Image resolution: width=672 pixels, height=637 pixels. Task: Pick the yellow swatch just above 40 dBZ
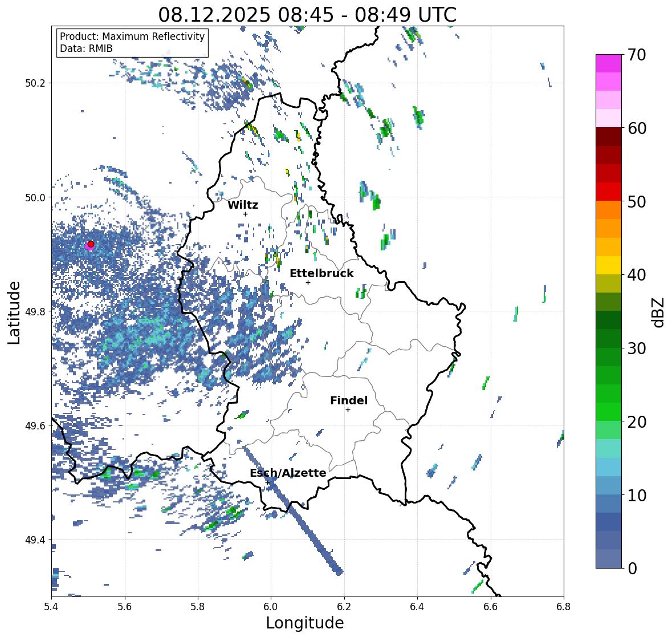[x=609, y=265]
